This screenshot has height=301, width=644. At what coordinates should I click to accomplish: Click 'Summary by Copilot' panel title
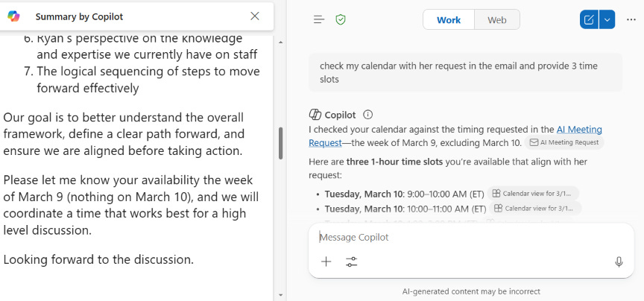point(79,16)
